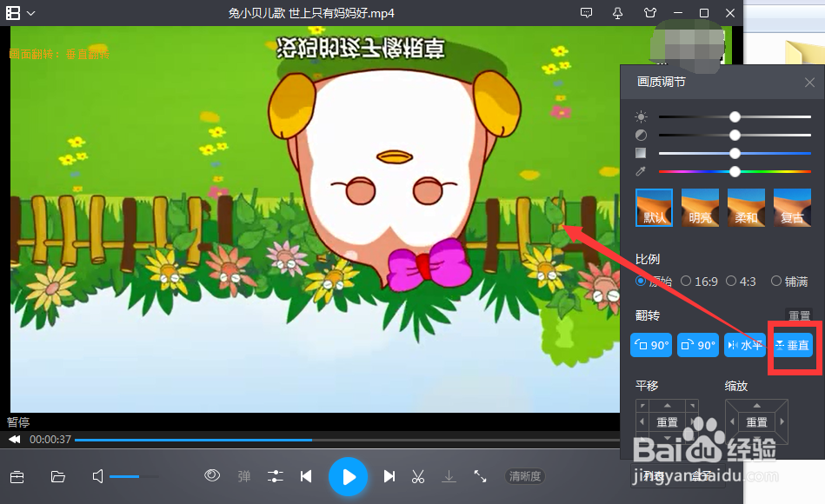Pin the window on top

point(618,13)
